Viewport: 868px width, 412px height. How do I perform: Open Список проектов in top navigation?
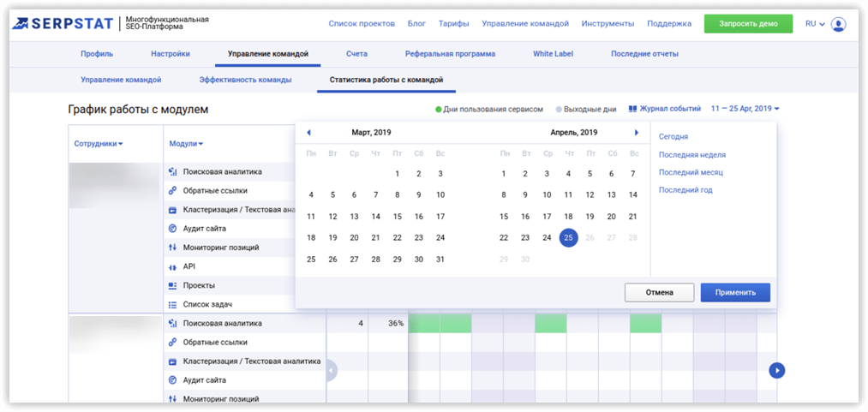pyautogui.click(x=362, y=24)
